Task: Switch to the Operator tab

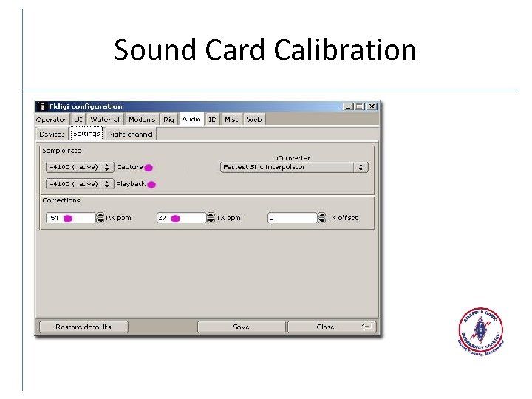Action: point(52,120)
